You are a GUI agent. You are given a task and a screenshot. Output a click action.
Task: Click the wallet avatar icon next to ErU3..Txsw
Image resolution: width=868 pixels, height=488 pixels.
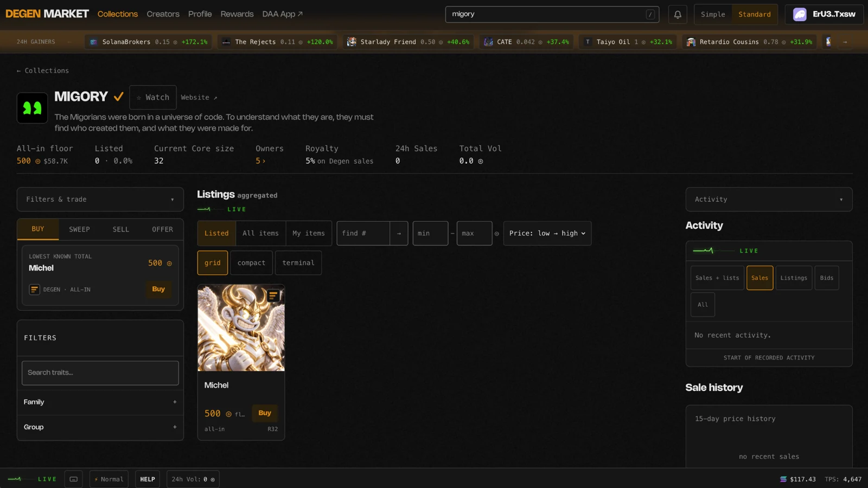tap(800, 15)
